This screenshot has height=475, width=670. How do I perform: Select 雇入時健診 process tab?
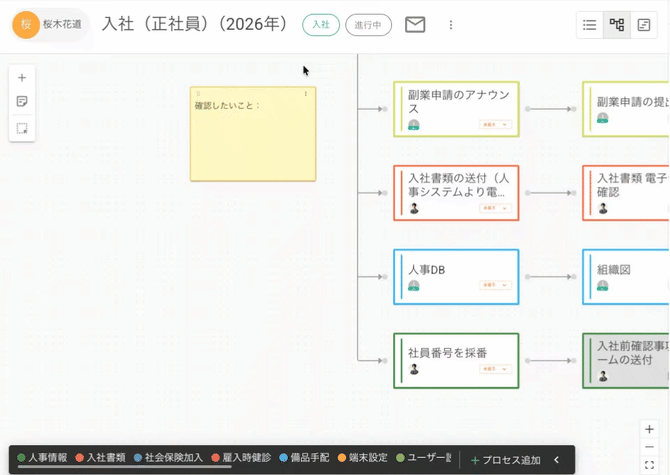[x=241, y=457]
